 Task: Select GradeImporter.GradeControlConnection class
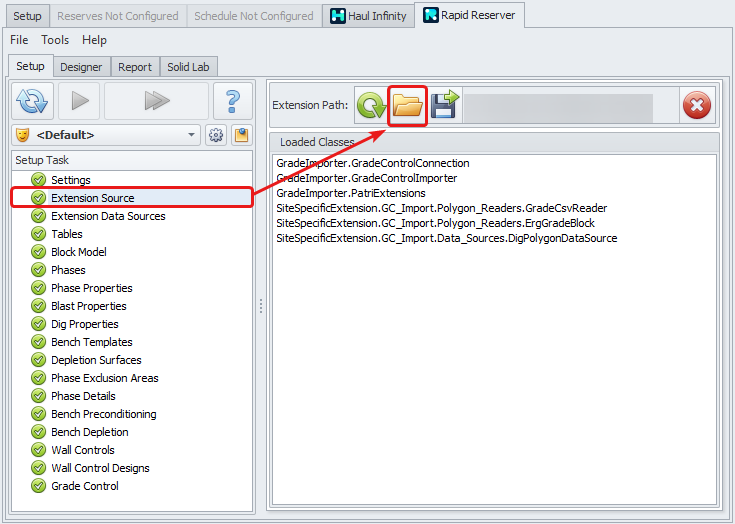pyautogui.click(x=373, y=163)
